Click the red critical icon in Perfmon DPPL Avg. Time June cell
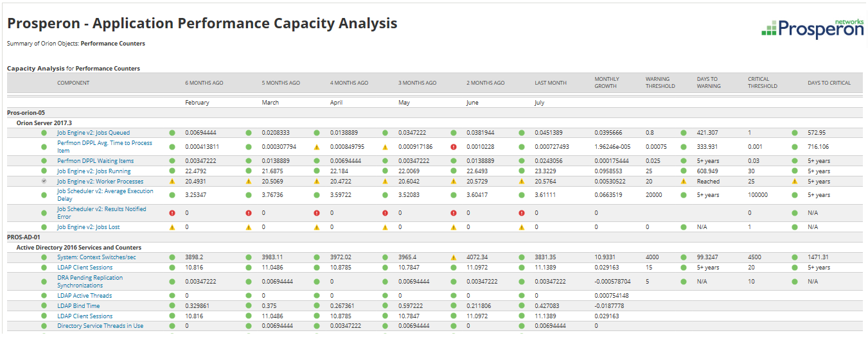868x342 pixels. coord(454,147)
